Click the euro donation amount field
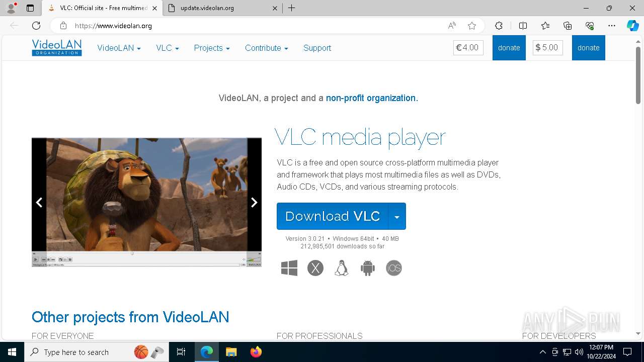The width and height of the screenshot is (644, 362). (468, 48)
